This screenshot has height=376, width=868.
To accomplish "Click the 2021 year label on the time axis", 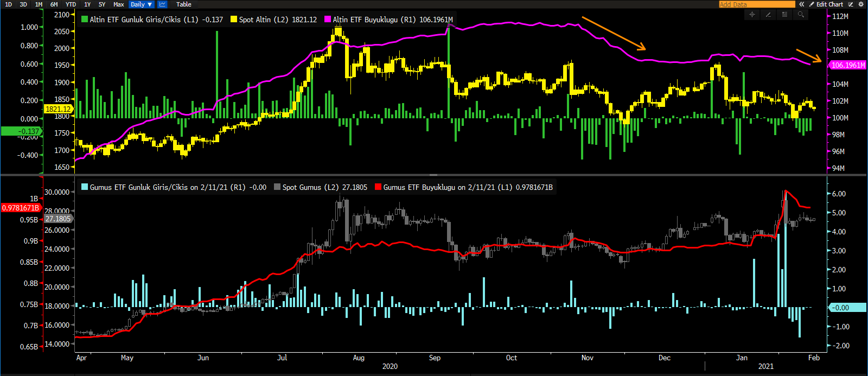I will click(766, 366).
